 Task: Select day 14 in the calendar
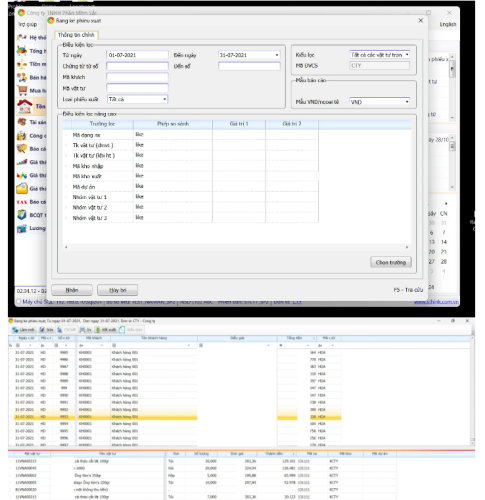coord(444,242)
